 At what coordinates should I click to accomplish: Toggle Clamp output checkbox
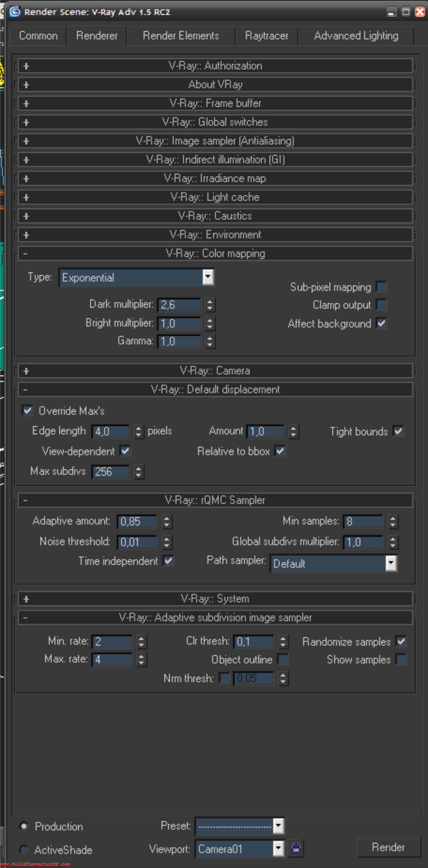tap(381, 305)
